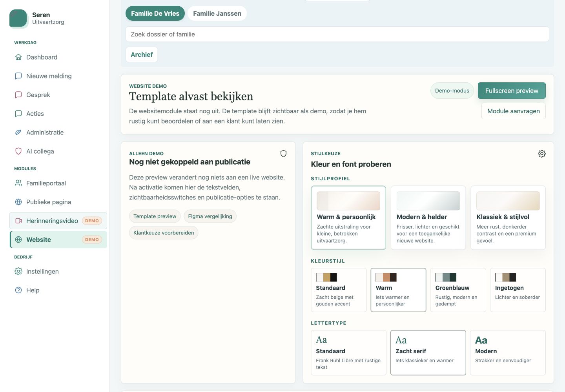Click the Gesprek speech bubble icon

click(x=18, y=95)
